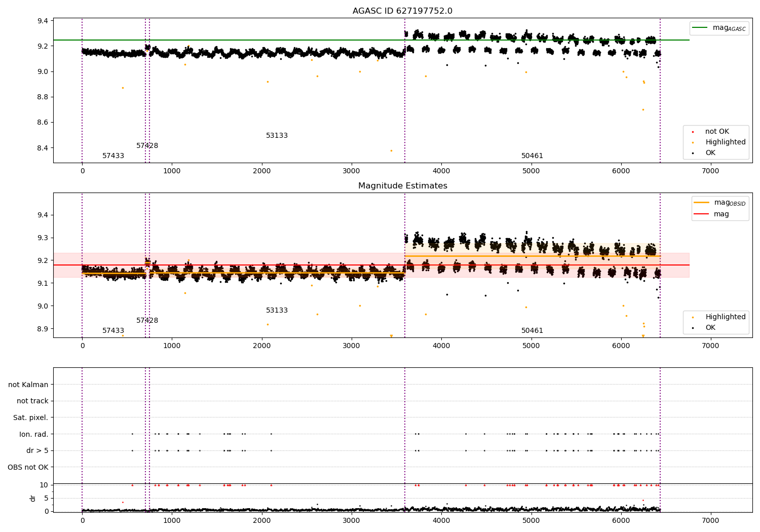Click the 'Magnitude Estimates' plot title
This screenshot has width=760, height=532.
[402, 186]
